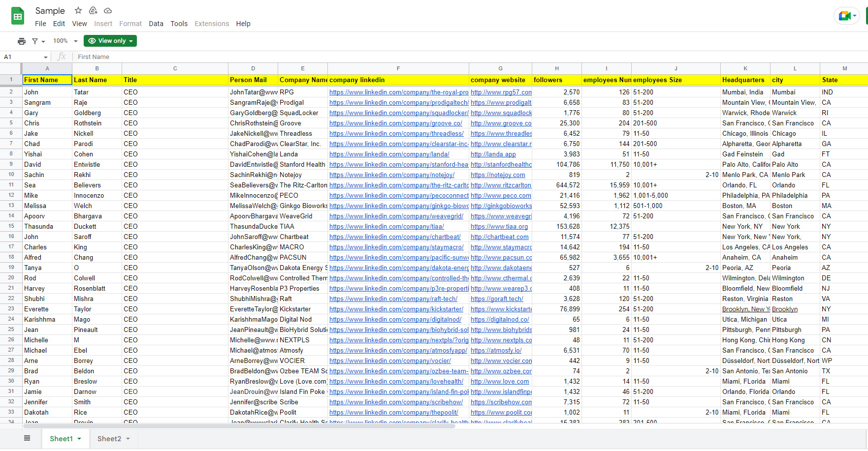Open the Prodigal company LinkedIn link
The image size is (868, 451).
coord(399,102)
